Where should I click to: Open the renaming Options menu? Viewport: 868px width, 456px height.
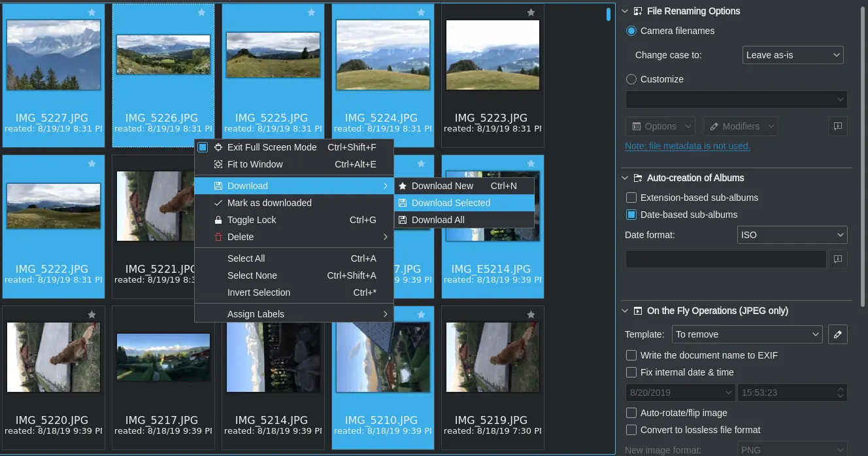(x=659, y=126)
